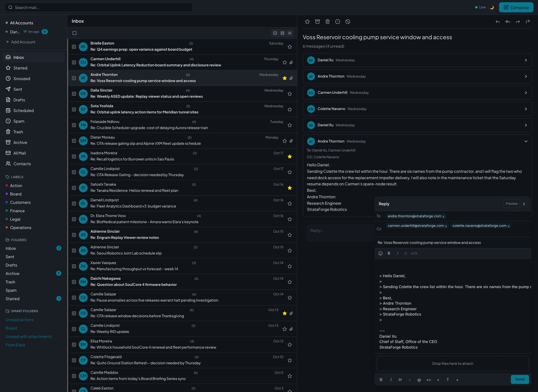Insert a mention with the @ icon

(419, 380)
